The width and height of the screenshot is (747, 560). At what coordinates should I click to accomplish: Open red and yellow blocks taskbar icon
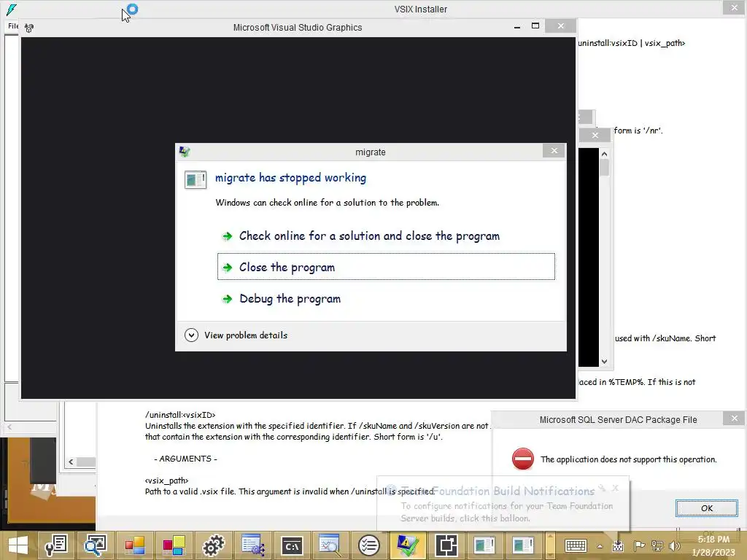click(x=135, y=545)
